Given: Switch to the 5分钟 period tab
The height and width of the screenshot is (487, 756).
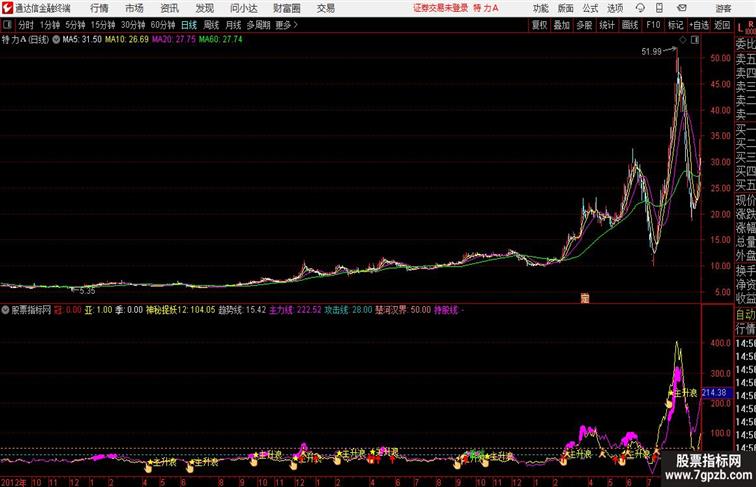Looking at the screenshot, I should click(75, 25).
